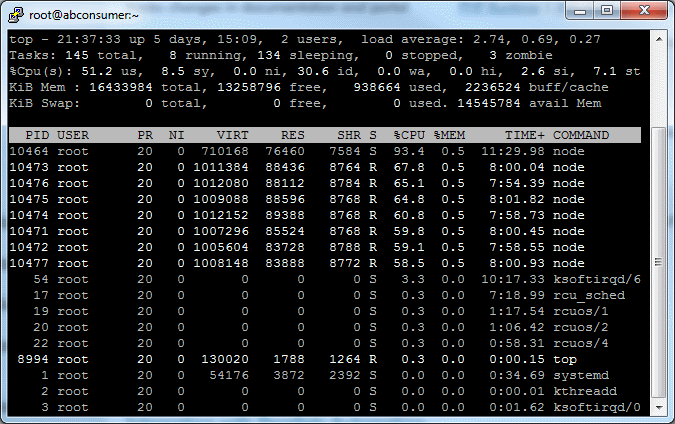Image resolution: width=675 pixels, height=424 pixels.
Task: Click the rcuos/1 command name
Action: pos(581,311)
